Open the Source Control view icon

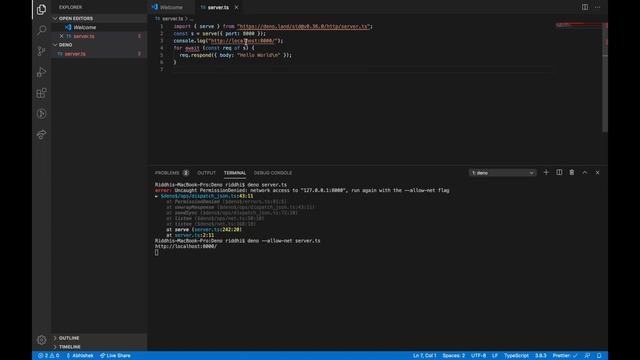tap(41, 51)
